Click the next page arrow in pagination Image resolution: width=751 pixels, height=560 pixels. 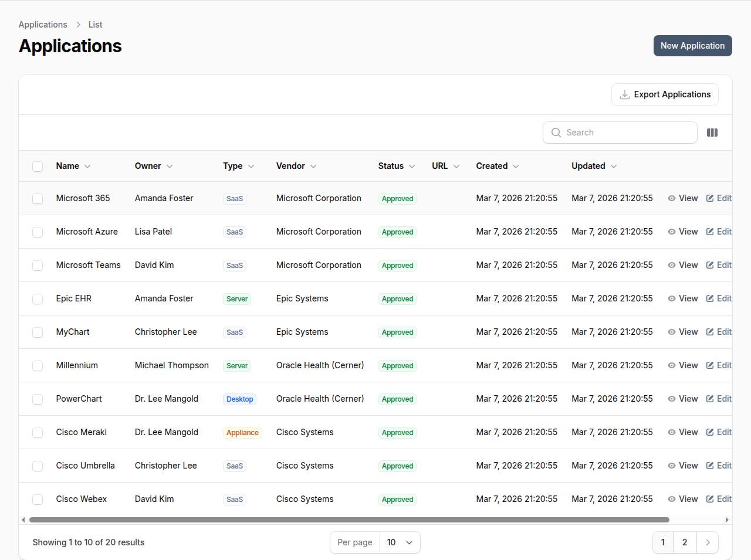pyautogui.click(x=708, y=542)
